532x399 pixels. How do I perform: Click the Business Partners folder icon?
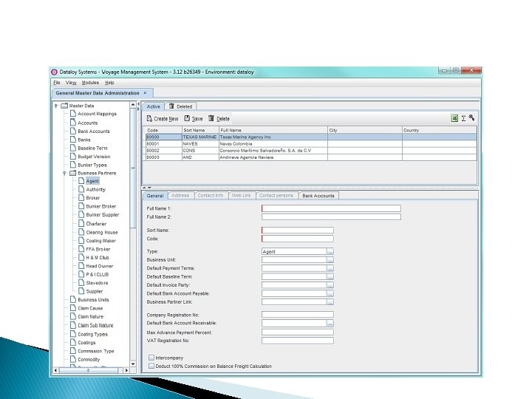click(x=72, y=173)
